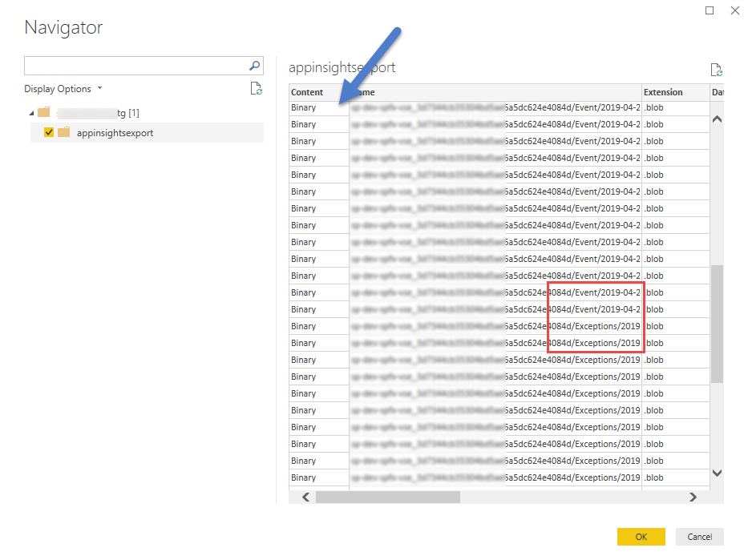This screenshot has width=748, height=560.
Task: Click the first Exceptions/2019 name cell
Action: coord(495,327)
